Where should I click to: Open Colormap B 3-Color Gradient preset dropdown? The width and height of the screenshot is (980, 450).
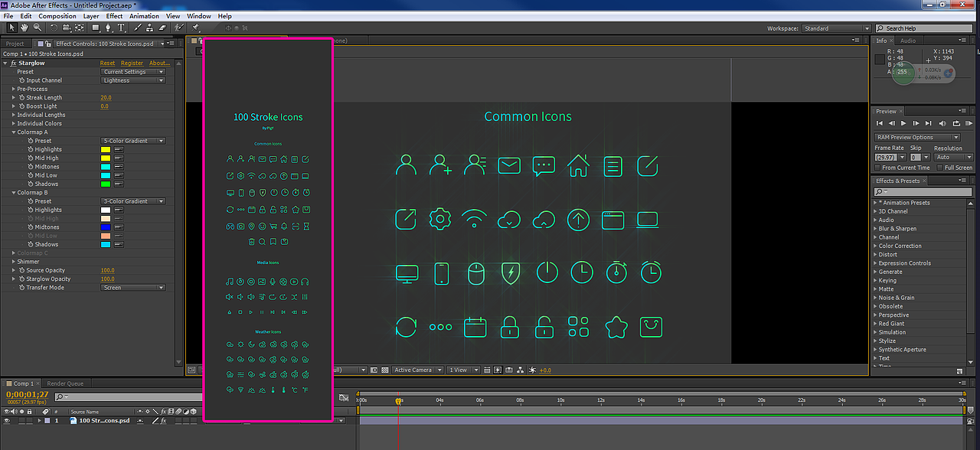pyautogui.click(x=133, y=201)
